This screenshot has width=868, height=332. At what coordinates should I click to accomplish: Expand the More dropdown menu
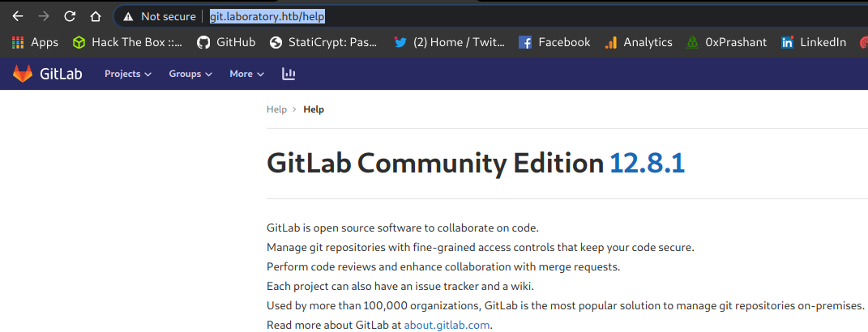(x=246, y=74)
